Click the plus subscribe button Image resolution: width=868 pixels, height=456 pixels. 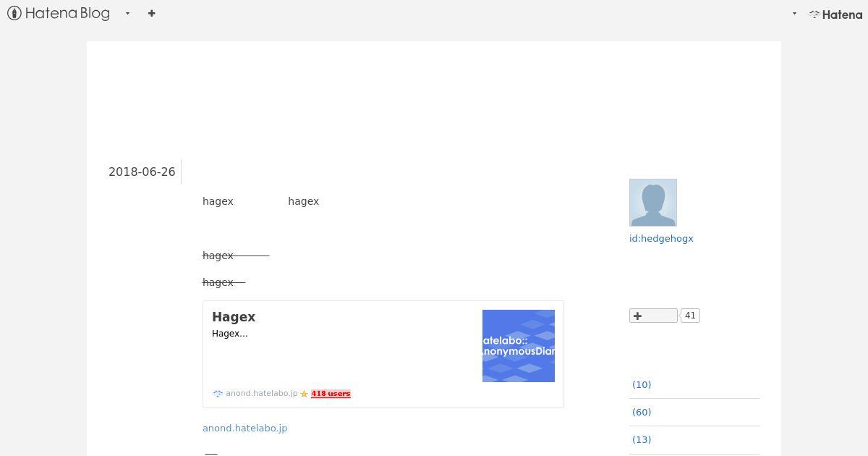click(653, 316)
